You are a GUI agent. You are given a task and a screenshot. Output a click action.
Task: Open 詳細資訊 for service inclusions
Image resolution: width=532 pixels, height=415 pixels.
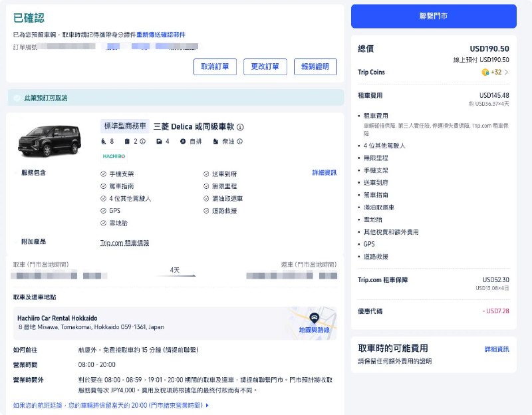coord(325,173)
